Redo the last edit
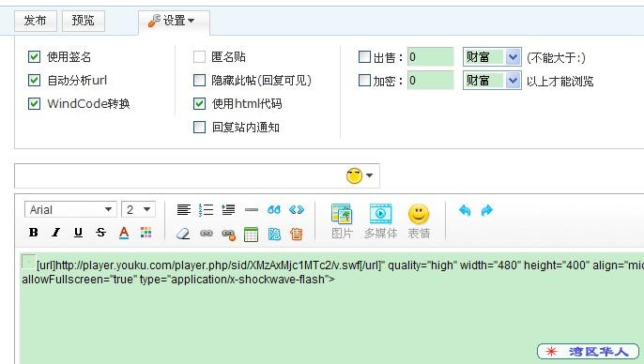 click(487, 210)
